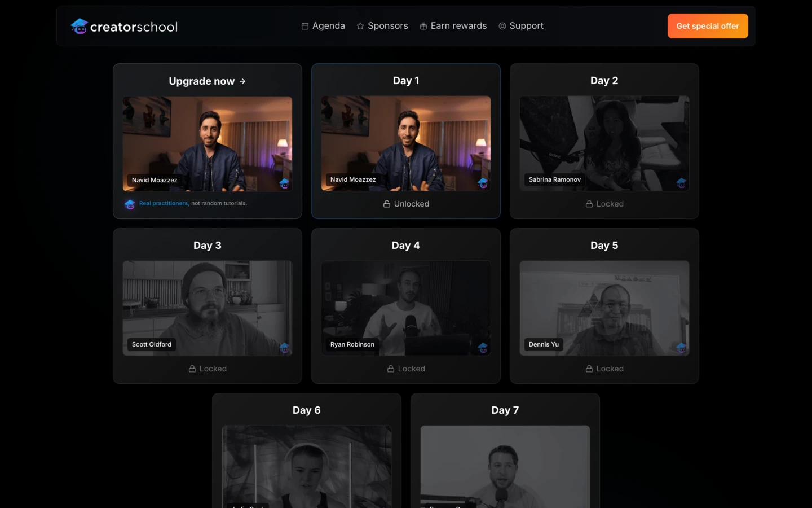This screenshot has width=812, height=508.
Task: Click the Get special offer button
Action: tap(708, 26)
